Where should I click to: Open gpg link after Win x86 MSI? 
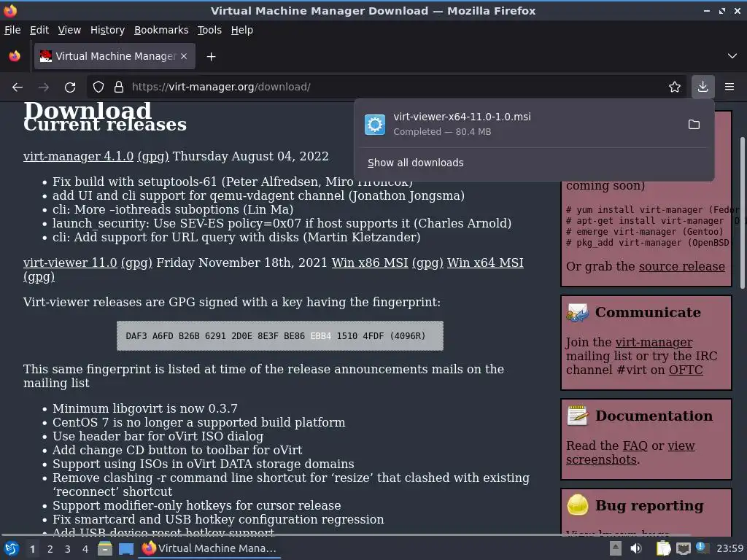tap(427, 262)
